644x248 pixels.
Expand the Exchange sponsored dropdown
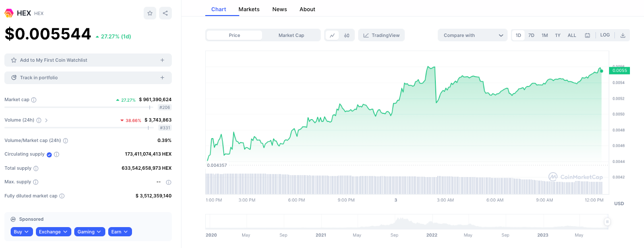tap(53, 232)
